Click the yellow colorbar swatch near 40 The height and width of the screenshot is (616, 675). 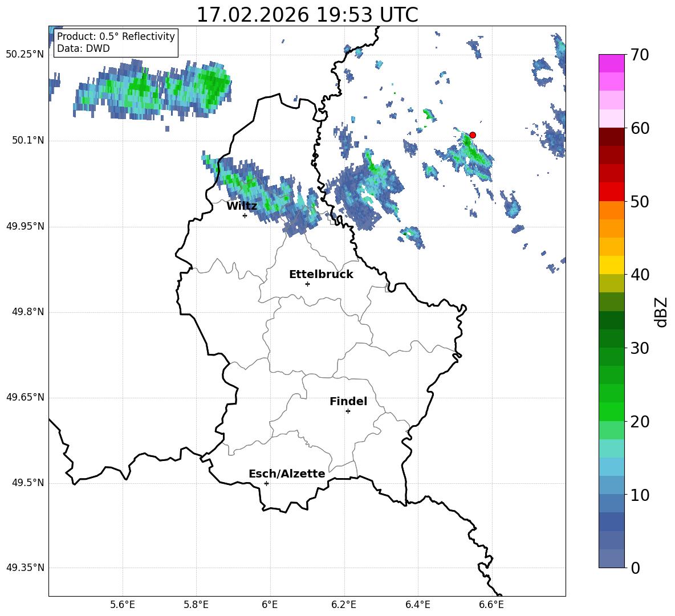click(612, 265)
